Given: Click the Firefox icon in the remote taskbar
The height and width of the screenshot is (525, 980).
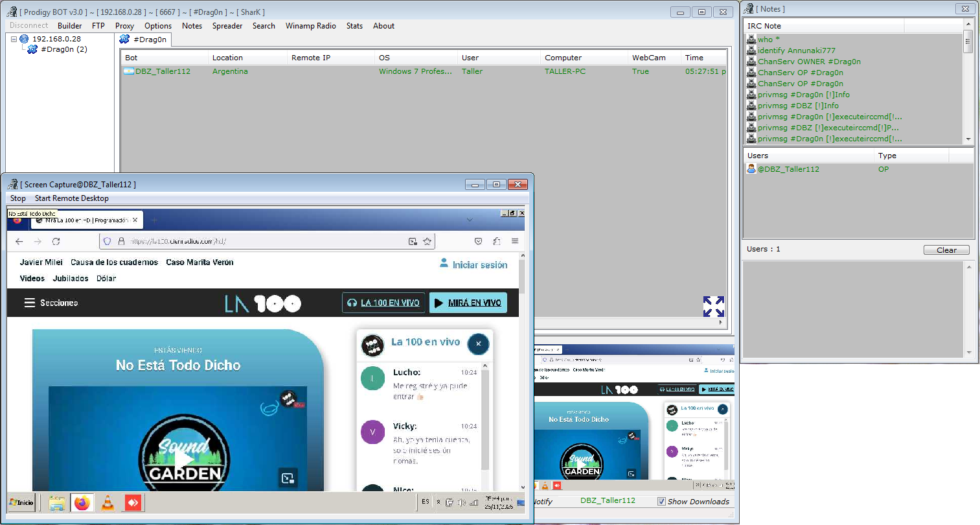Looking at the screenshot, I should tap(82, 502).
